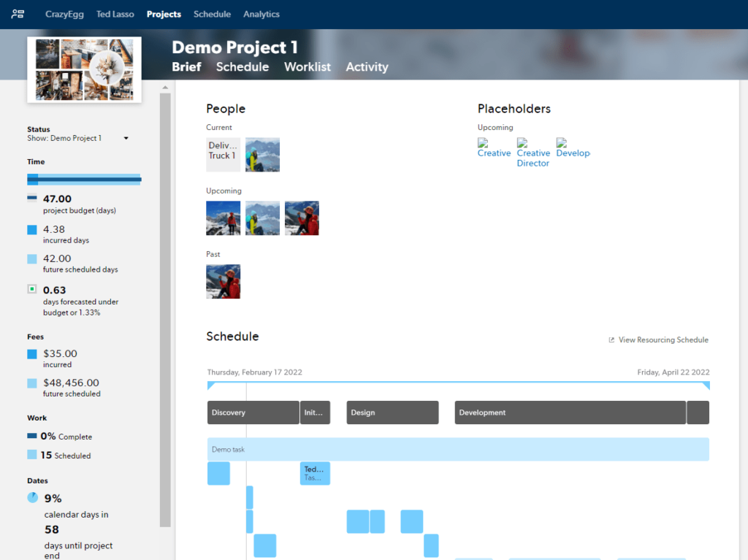Switch to the Worklist tab

[308, 67]
